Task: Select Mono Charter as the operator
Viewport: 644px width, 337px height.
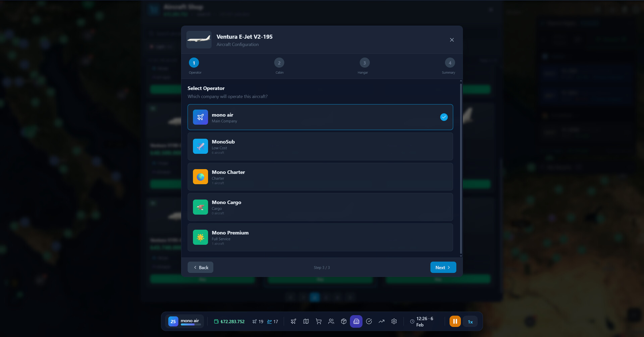Action: coord(320,177)
